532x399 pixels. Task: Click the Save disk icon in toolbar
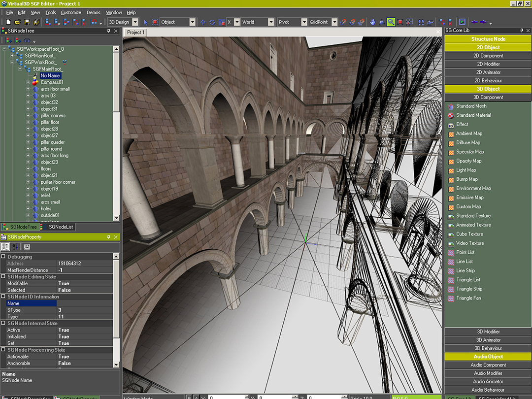(x=27, y=22)
